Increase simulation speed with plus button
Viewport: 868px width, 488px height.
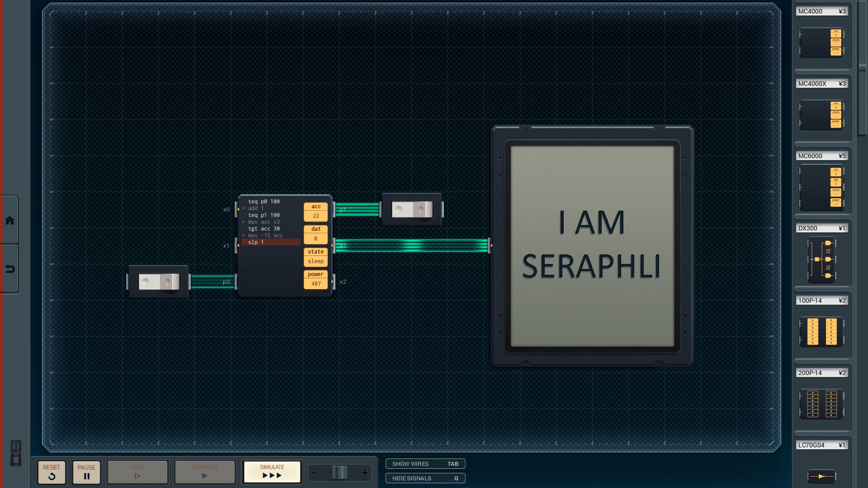tap(365, 473)
